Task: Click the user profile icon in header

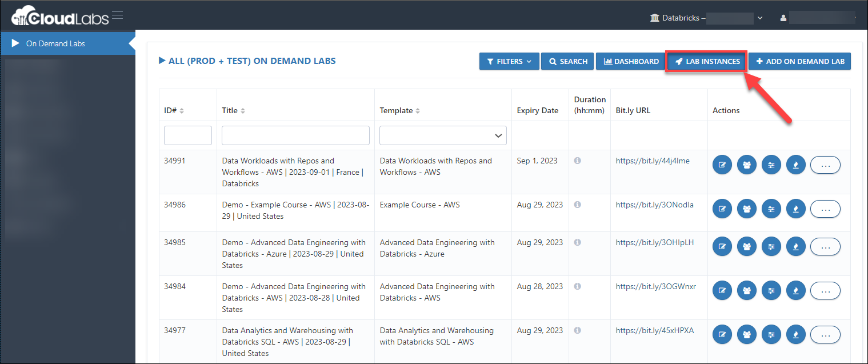Action: (783, 18)
